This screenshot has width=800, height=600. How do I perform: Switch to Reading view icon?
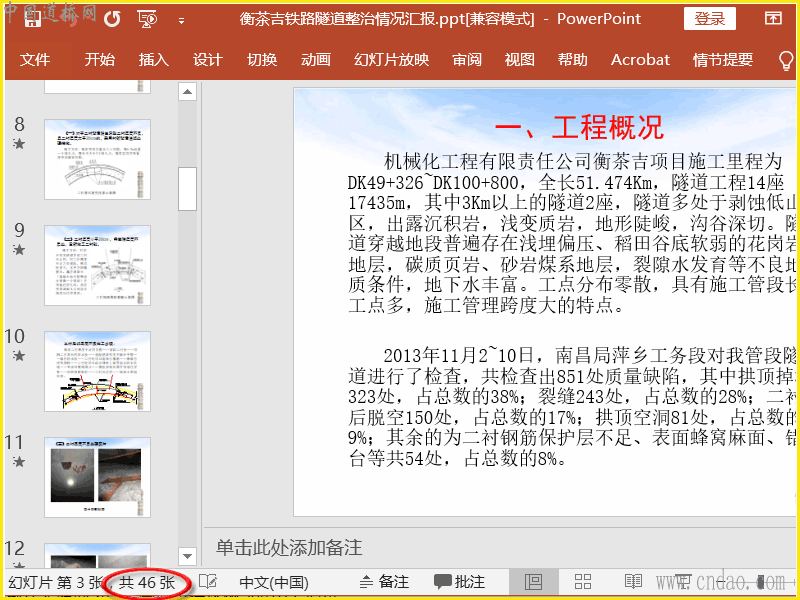633,582
